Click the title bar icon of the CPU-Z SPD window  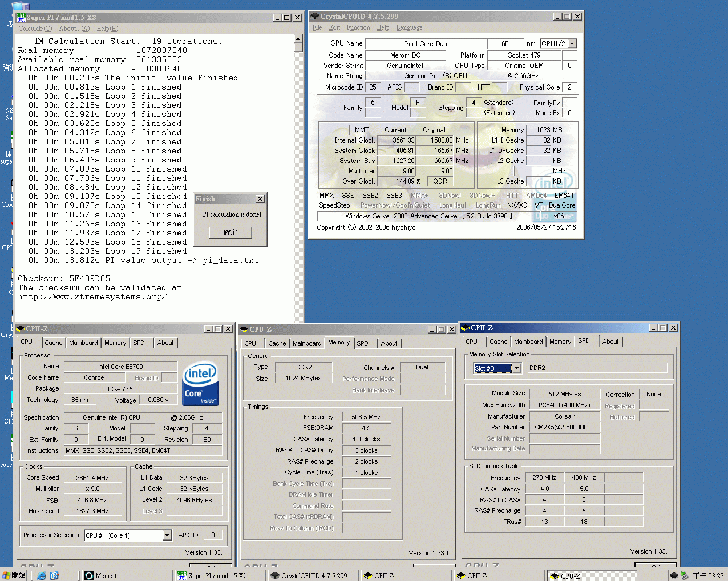coord(465,328)
